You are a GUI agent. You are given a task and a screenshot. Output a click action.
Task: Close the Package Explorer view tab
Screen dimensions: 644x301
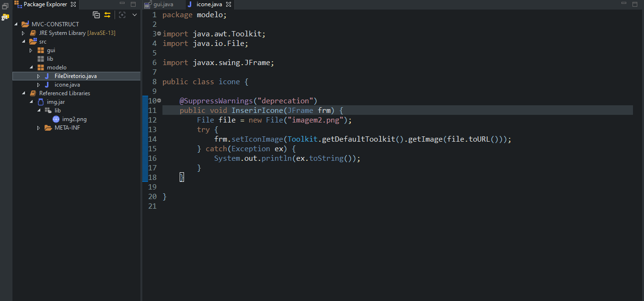(x=73, y=4)
